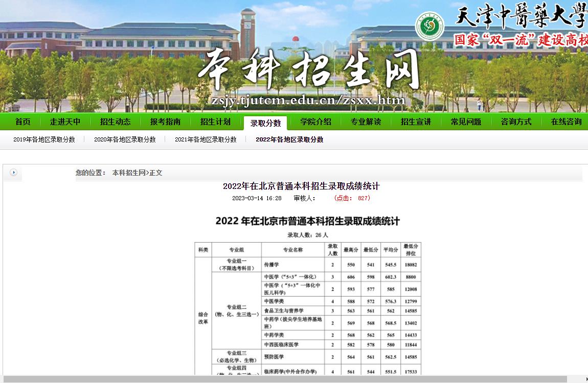
Task: Click the 专业名称 column header
Action: (x=293, y=250)
